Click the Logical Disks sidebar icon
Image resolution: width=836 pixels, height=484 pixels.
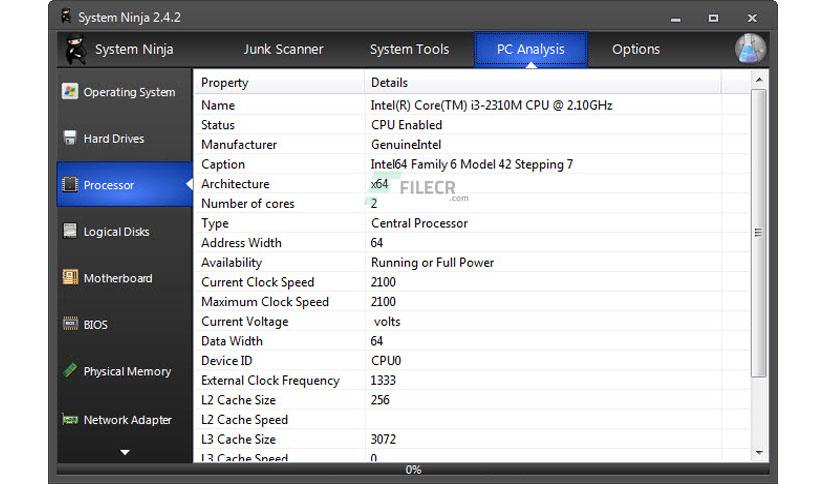(x=70, y=231)
